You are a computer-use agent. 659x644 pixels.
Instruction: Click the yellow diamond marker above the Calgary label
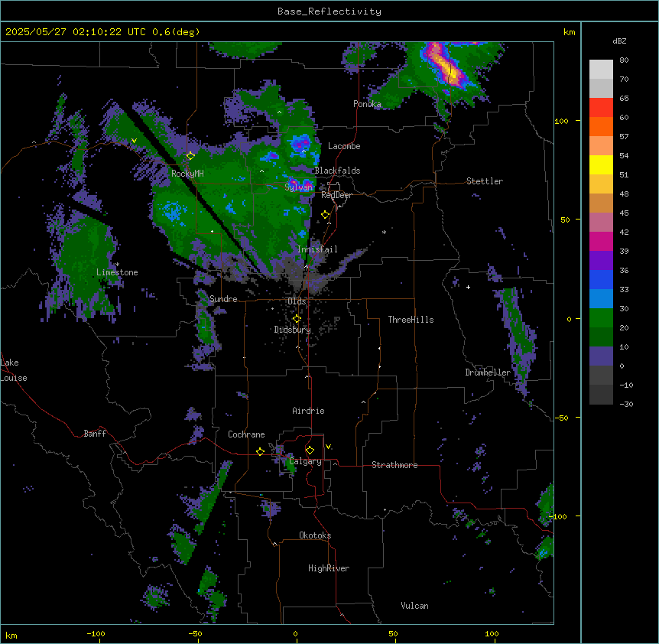point(310,450)
